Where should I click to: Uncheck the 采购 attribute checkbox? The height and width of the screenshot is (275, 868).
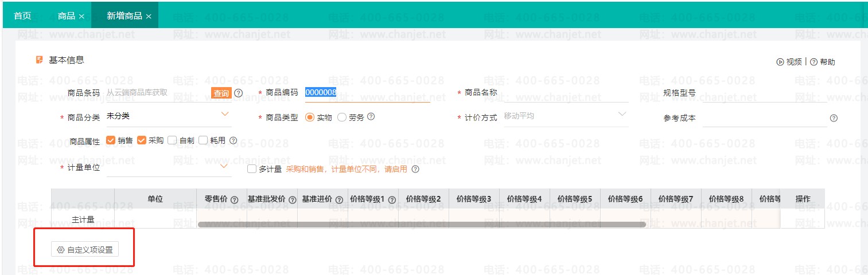pyautogui.click(x=142, y=140)
